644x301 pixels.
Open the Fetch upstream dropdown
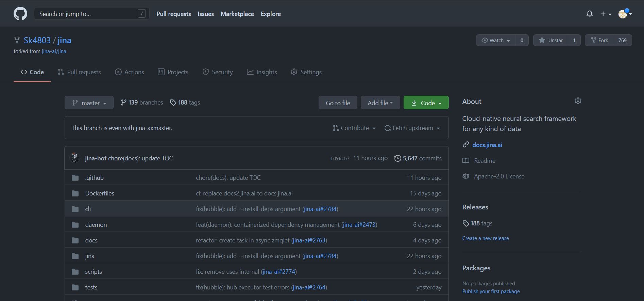tap(412, 128)
